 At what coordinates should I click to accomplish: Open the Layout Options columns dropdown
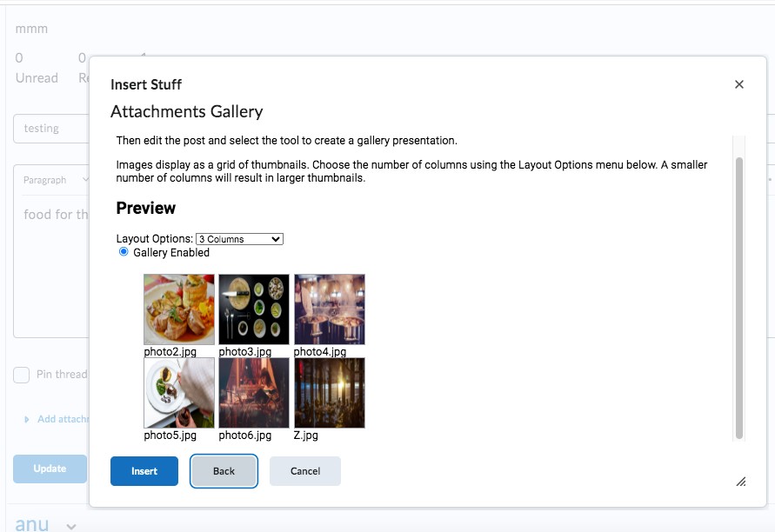(x=239, y=239)
